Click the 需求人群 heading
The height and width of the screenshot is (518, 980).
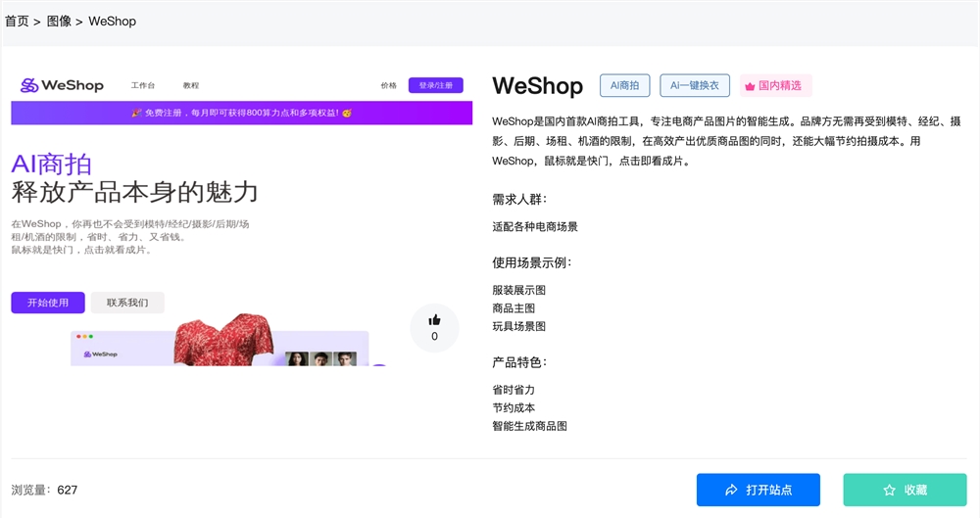coord(519,200)
